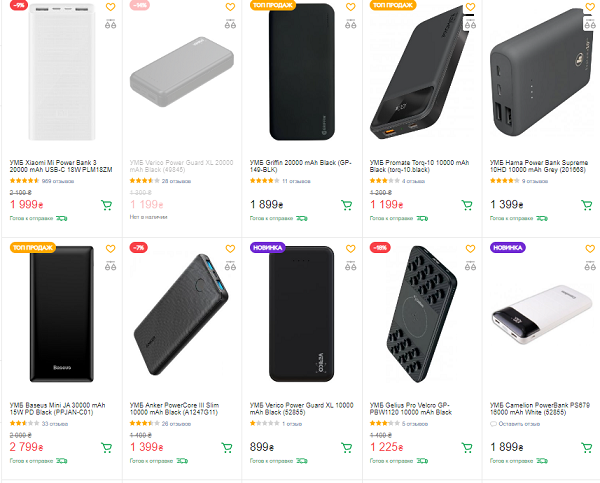Screen dimensions: 600x483
Task: Put Verico Power Guard XL 10000 in cart
Action: point(347,445)
